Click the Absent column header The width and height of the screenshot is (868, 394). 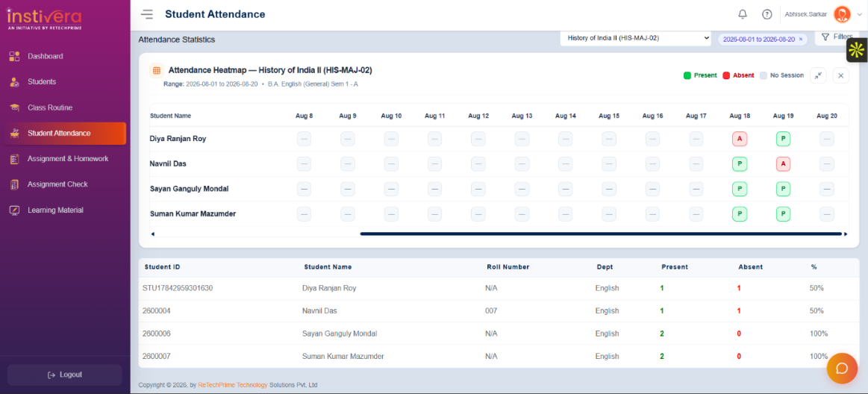751,267
